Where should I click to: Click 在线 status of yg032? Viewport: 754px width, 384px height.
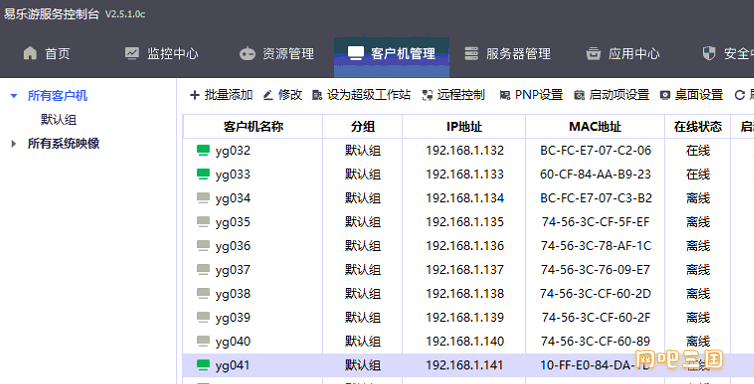click(698, 150)
